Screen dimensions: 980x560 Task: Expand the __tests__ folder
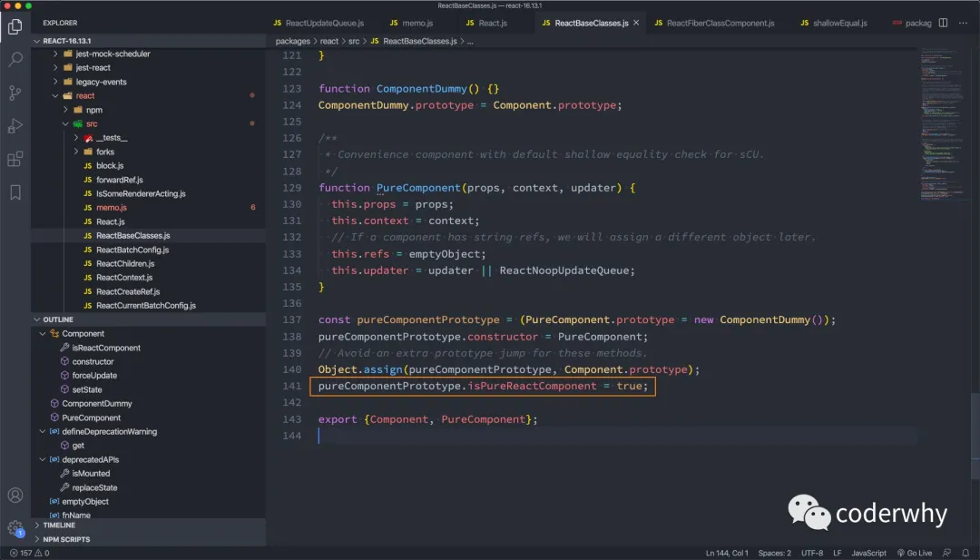coord(76,137)
